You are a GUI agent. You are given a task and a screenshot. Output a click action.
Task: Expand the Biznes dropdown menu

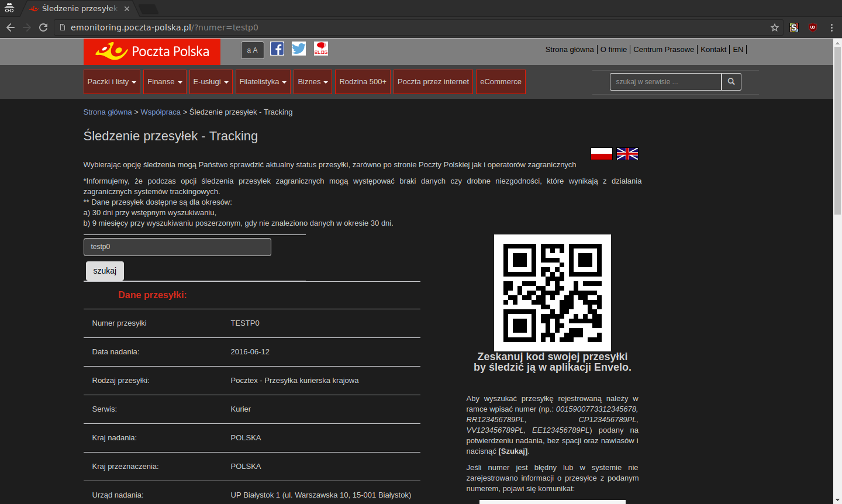313,82
